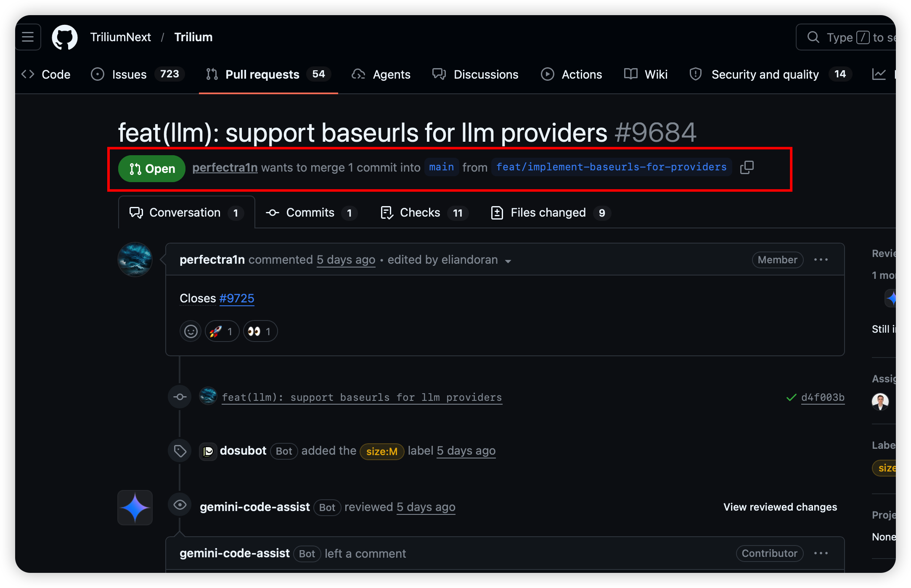The width and height of the screenshot is (911, 588).
Task: Add a reaction with the smiley button
Action: (x=191, y=331)
